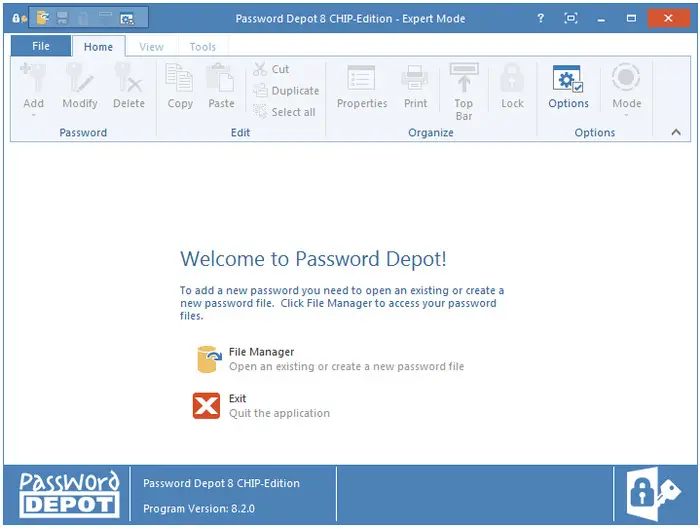Click the app lock icon in title bar corner
The height and width of the screenshot is (528, 700).
click(19, 18)
